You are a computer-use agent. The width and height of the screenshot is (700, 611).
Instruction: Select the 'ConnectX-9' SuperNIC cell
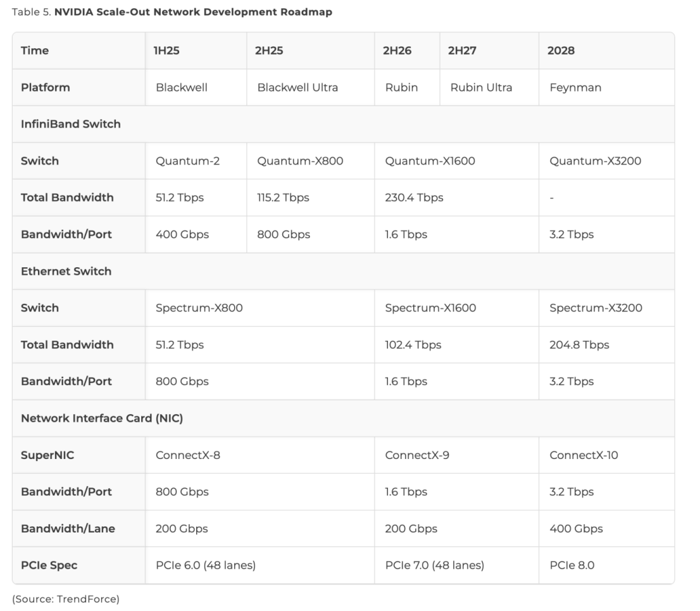click(417, 455)
